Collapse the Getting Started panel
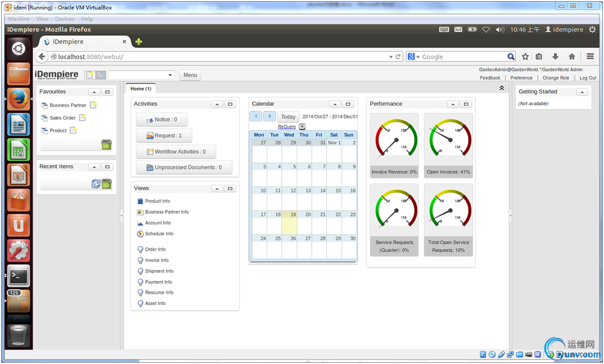Viewport: 604px width, 364px height. click(x=583, y=92)
